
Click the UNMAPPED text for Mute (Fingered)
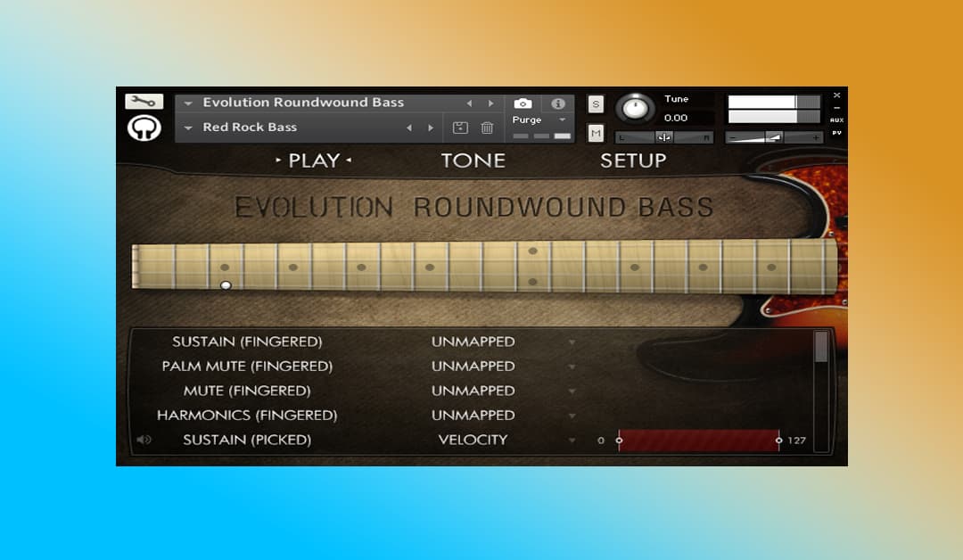tap(473, 391)
